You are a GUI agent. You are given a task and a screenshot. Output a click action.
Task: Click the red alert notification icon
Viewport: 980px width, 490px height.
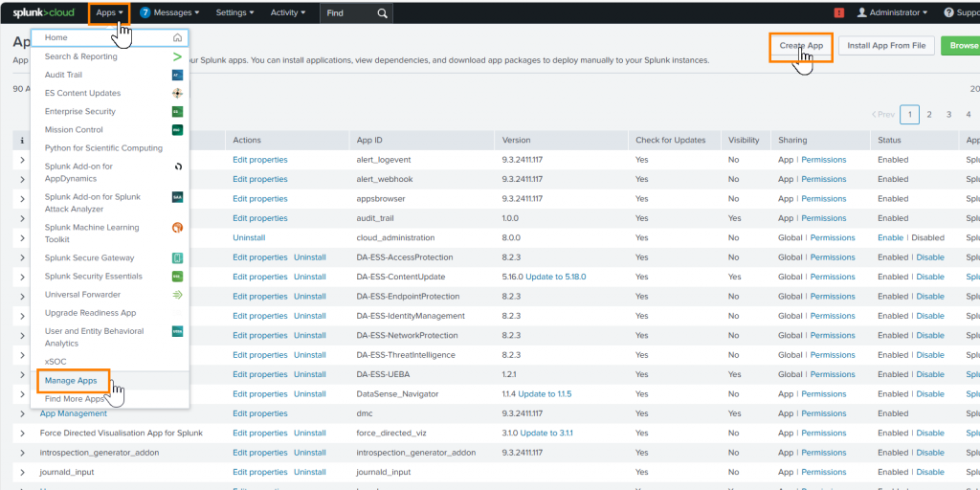(839, 13)
